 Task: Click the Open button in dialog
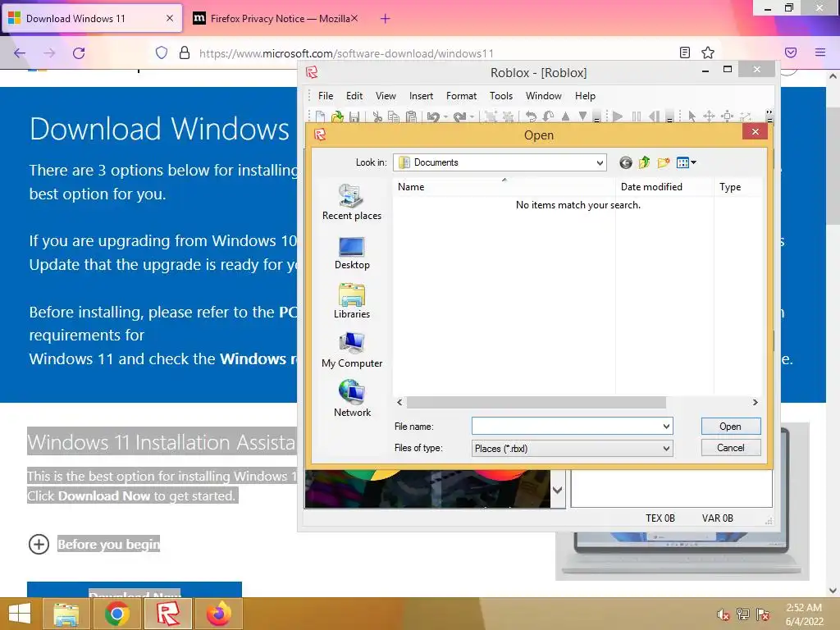pos(731,427)
